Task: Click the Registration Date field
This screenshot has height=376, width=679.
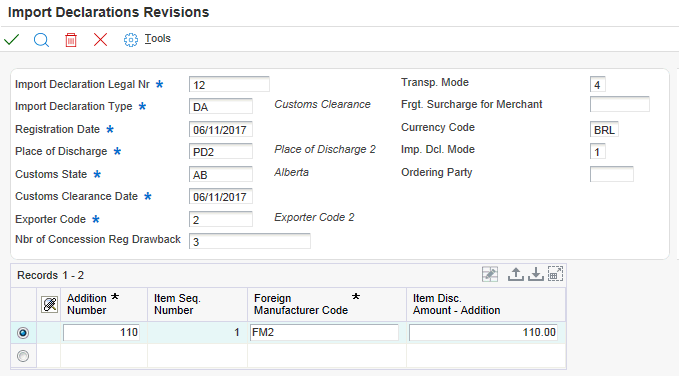Action: 221,129
